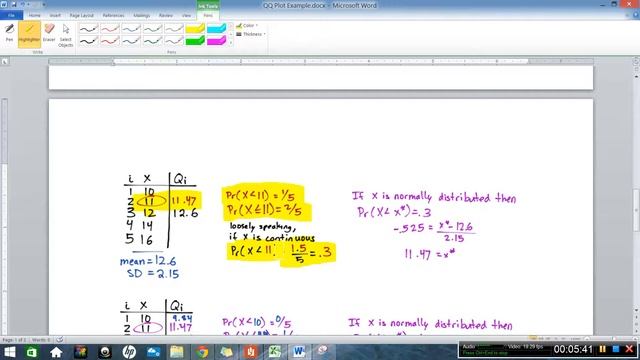Switch to Word on the taskbar
This screenshot has width=640, height=360.
(299, 351)
